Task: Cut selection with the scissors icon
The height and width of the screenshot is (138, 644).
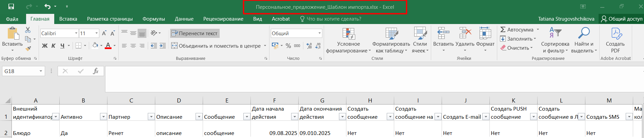Action: [x=28, y=30]
